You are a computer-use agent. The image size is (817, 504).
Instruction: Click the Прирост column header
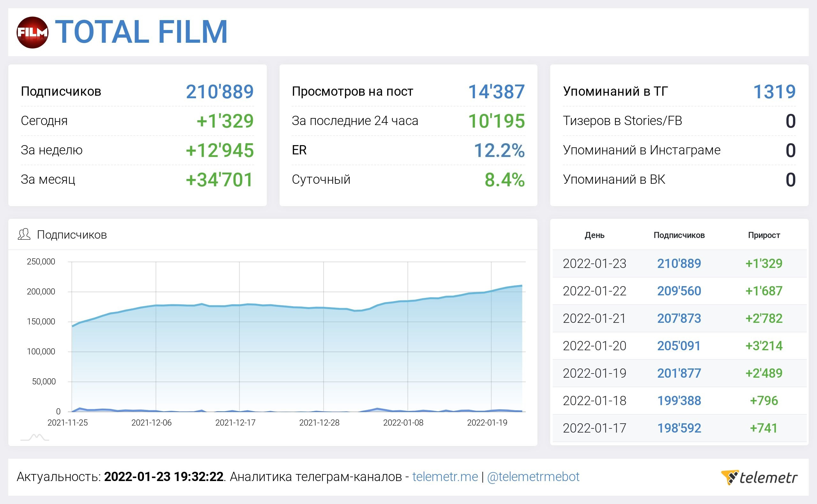coord(764,235)
